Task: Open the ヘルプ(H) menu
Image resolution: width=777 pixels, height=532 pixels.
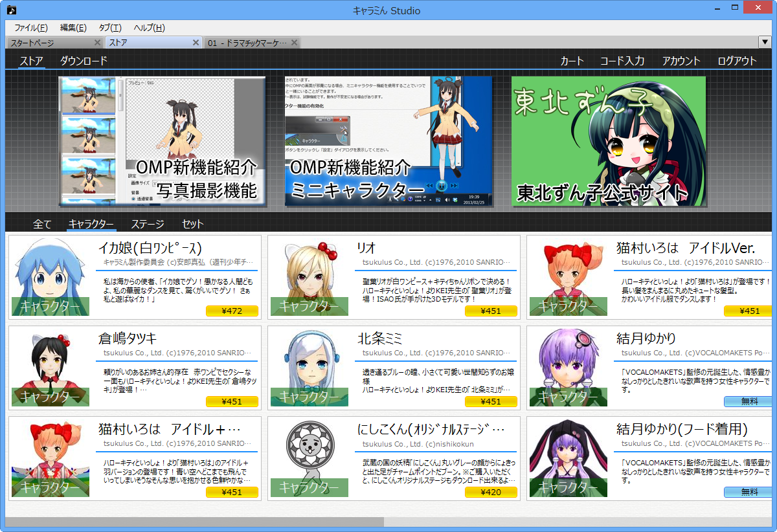Action: (149, 28)
